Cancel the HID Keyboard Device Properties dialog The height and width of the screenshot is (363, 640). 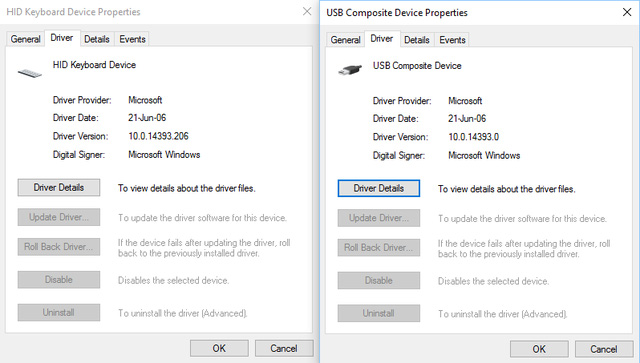tap(284, 348)
